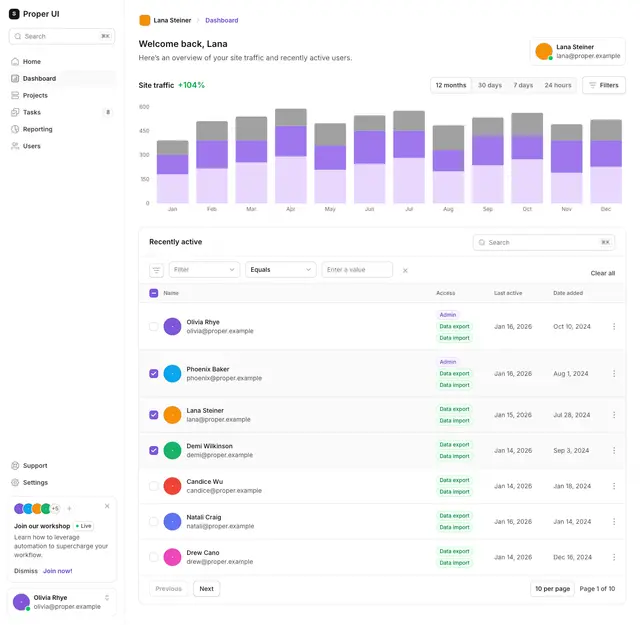
Task: Open the 10 per page dropdown
Action: click(x=552, y=589)
